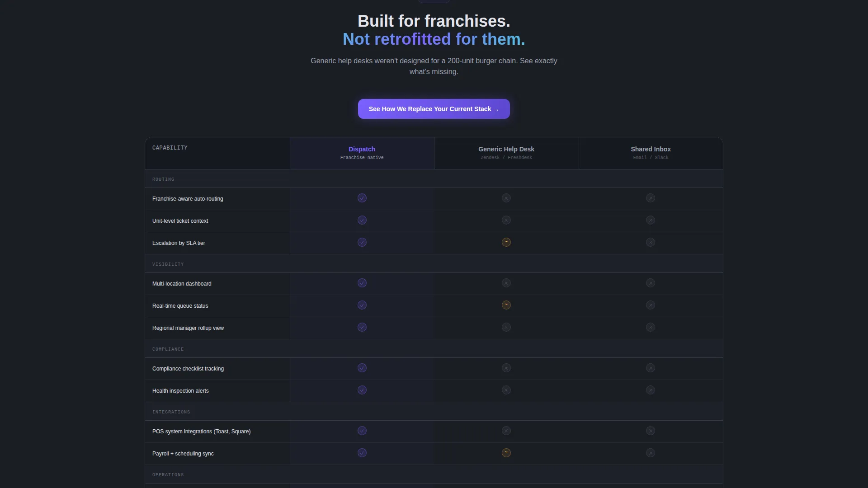Screen dimensions: 868x488
Task: Click Generic Help Desk X for Regional manager rollup view
Action: pyautogui.click(x=506, y=327)
